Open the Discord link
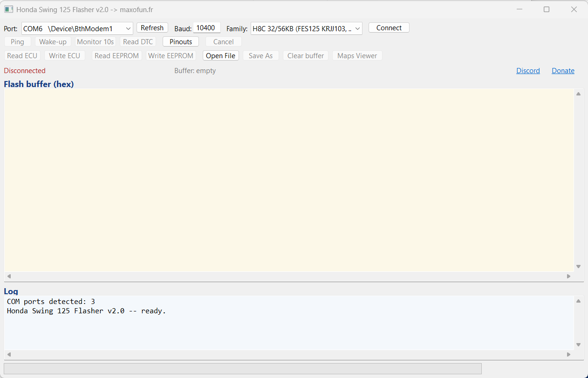Screen dimensions: 588x378 click(x=528, y=71)
